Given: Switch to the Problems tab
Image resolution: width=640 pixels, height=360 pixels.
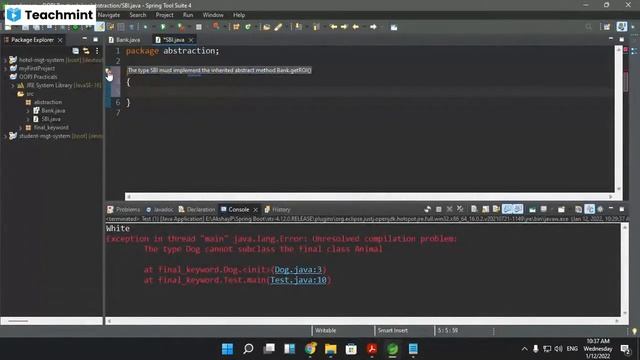Looking at the screenshot, I should (x=124, y=209).
